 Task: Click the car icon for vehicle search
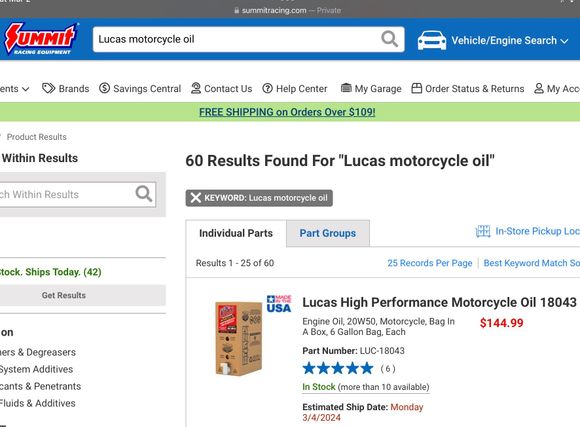(x=432, y=40)
